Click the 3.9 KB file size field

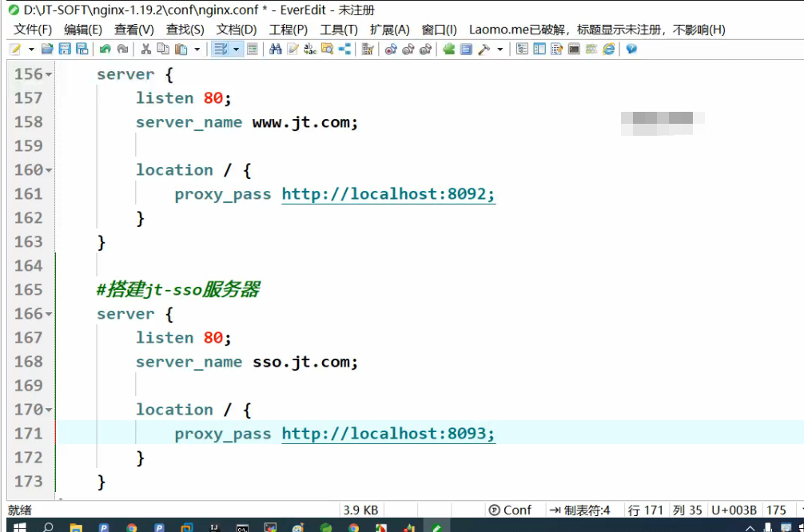361,510
